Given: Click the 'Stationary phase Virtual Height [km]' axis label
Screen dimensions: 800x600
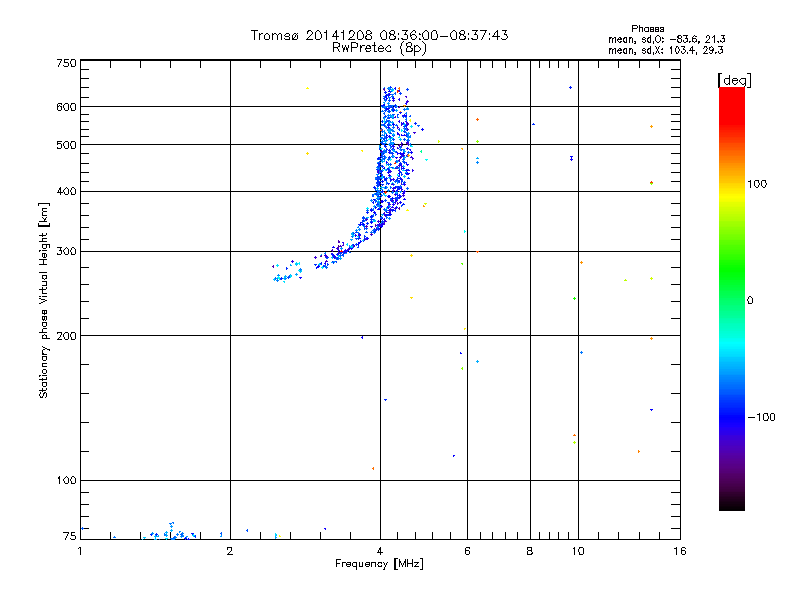Looking at the screenshot, I should pyautogui.click(x=44, y=300).
